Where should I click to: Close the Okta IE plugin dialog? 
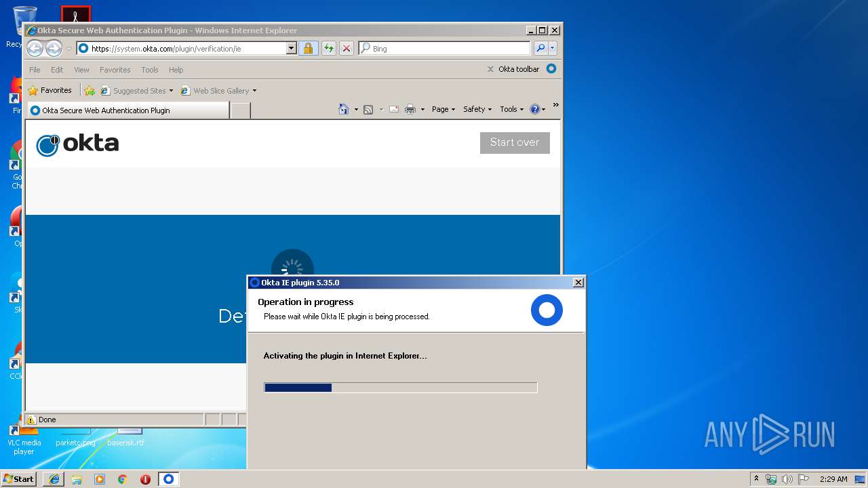[x=578, y=283]
